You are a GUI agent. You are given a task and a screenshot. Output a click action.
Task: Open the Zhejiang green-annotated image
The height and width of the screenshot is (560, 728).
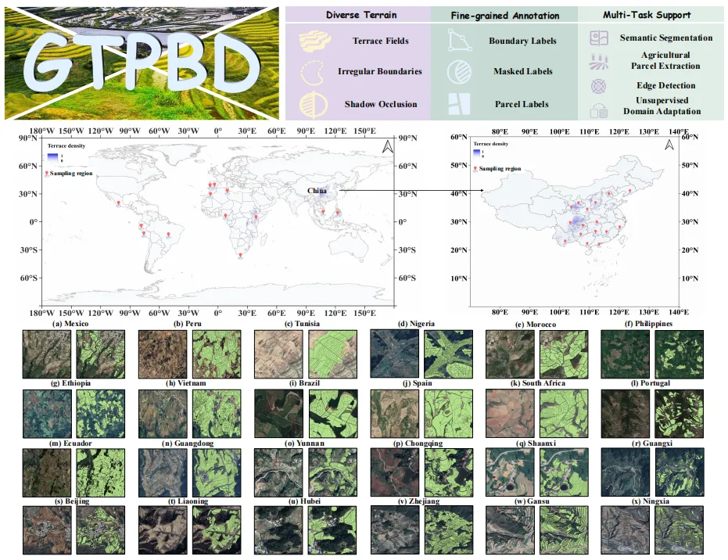pyautogui.click(x=449, y=529)
